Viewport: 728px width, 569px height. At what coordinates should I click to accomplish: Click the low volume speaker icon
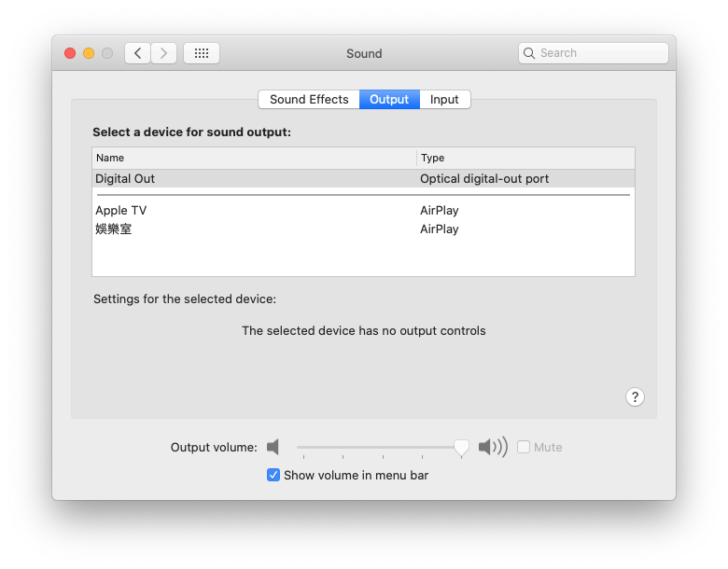[273, 448]
